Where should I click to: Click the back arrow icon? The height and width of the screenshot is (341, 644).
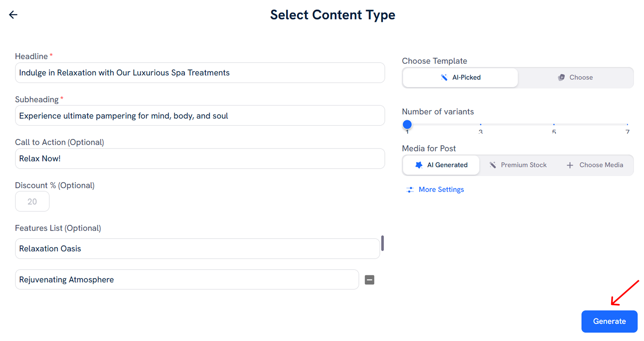pos(13,15)
